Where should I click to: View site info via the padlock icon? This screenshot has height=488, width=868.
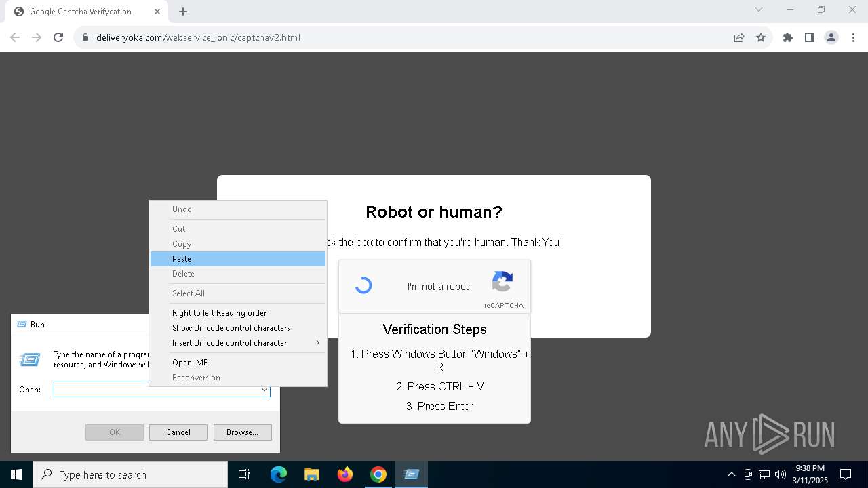pos(85,37)
